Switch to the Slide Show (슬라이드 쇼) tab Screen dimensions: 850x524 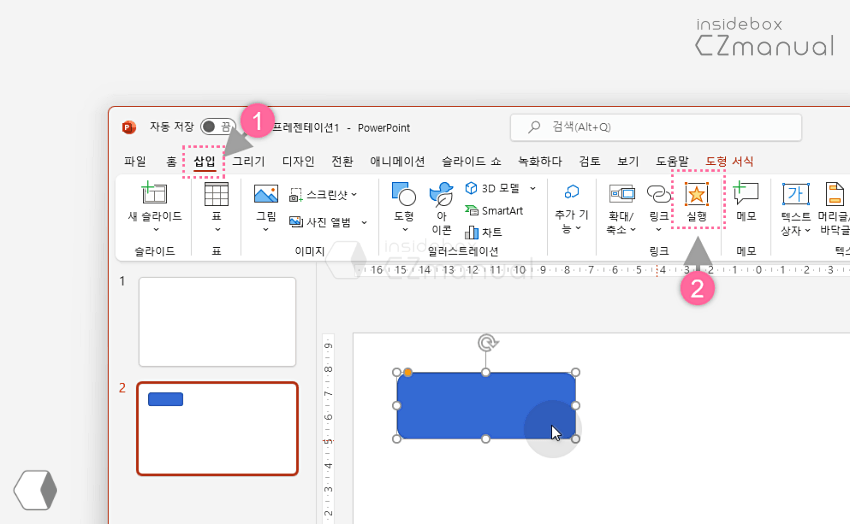click(471, 161)
